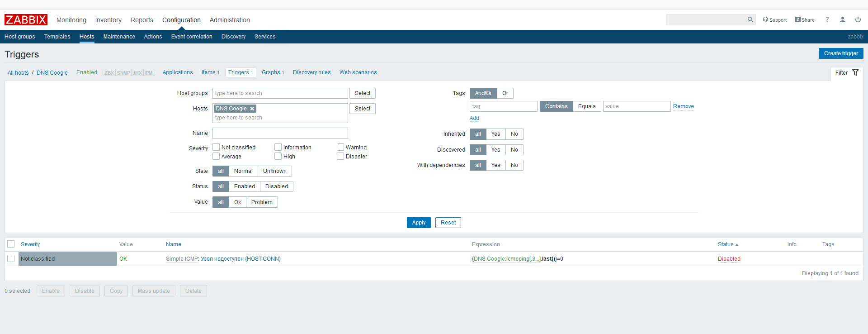
Task: Remove DNS Google from Hosts filter
Action: click(252, 109)
